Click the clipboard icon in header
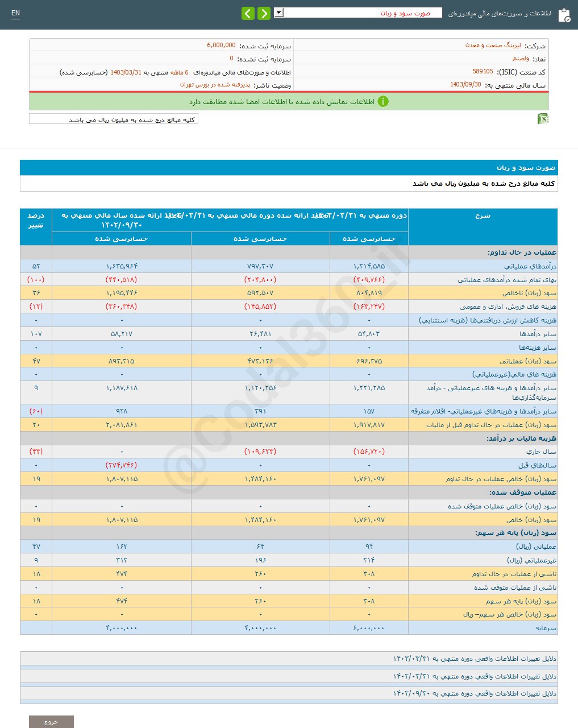The width and height of the screenshot is (578, 728). pos(564,15)
